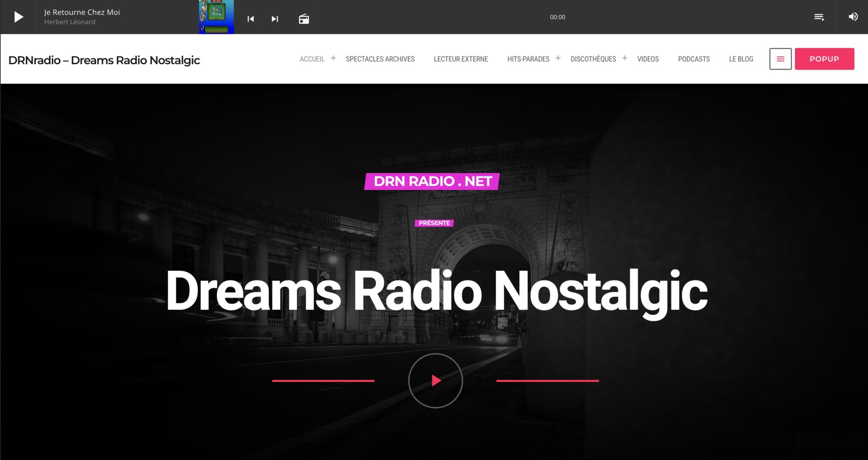Expand the ACCUEIL submenu with its plus sign
This screenshot has height=460, width=868.
333,58
